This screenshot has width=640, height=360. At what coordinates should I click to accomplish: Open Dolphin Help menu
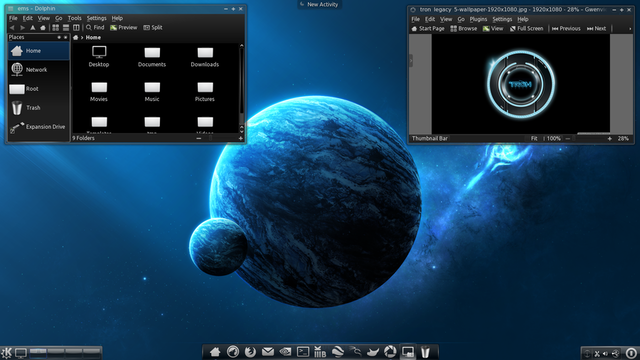pos(117,18)
